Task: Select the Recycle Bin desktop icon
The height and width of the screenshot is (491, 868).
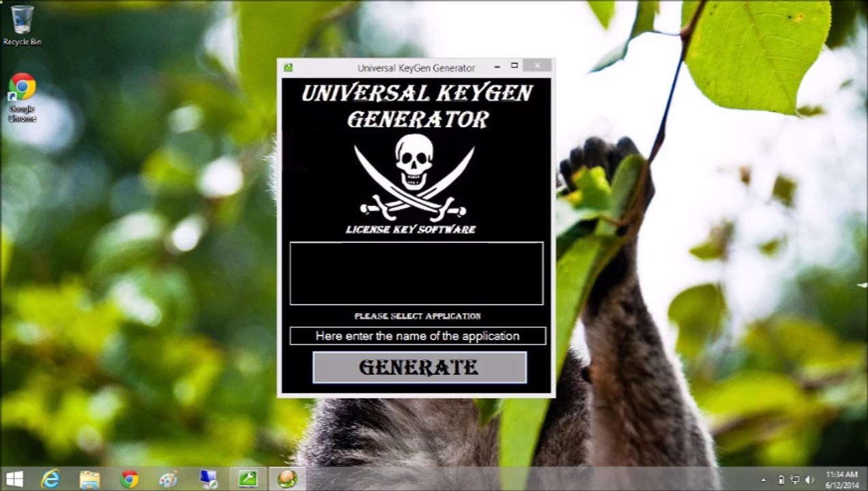Action: [x=23, y=25]
